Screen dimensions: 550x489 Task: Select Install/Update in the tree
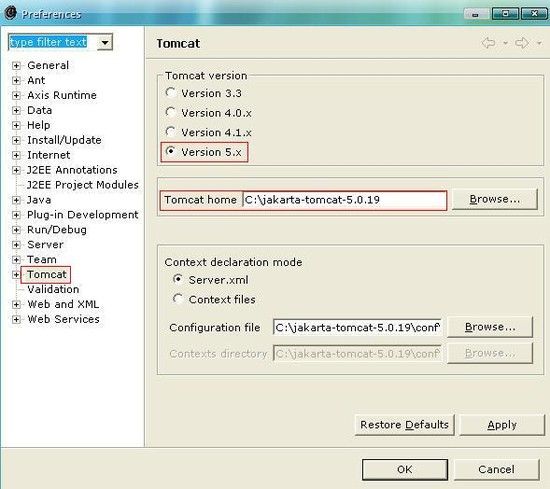[64, 140]
